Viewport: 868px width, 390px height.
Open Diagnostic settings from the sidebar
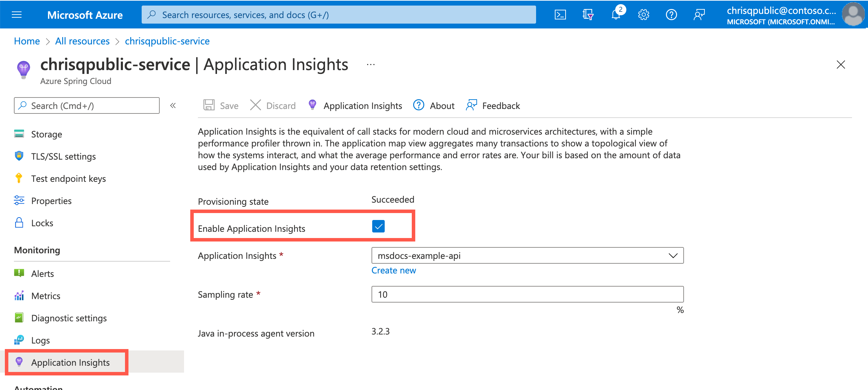pos(69,318)
